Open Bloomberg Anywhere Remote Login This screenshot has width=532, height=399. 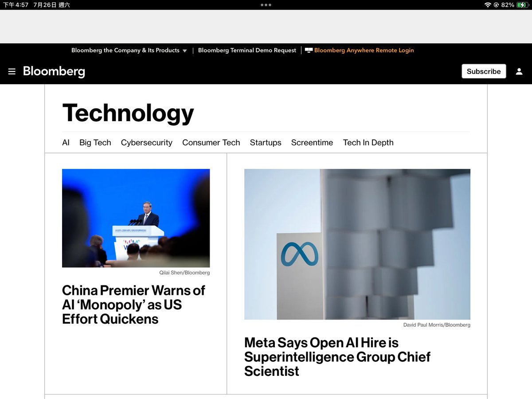[364, 51]
